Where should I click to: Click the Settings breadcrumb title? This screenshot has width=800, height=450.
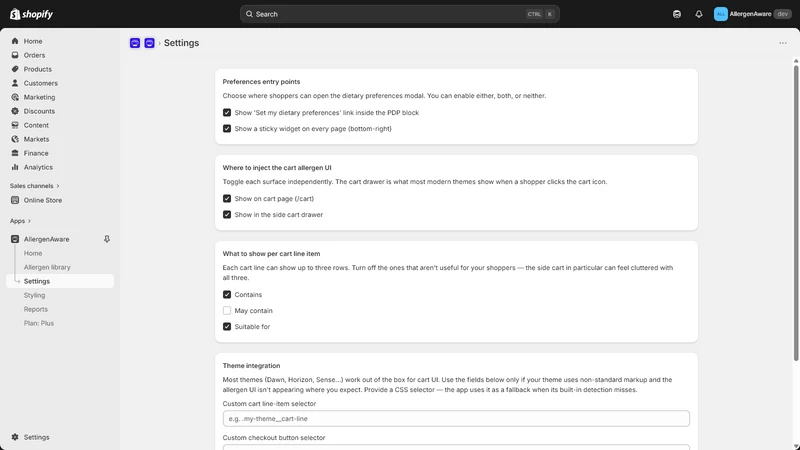182,43
